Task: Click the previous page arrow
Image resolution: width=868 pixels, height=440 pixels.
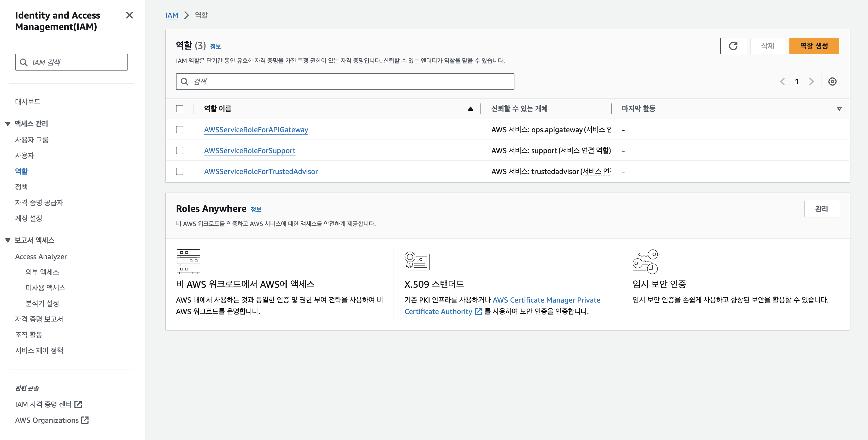Action: pos(782,82)
